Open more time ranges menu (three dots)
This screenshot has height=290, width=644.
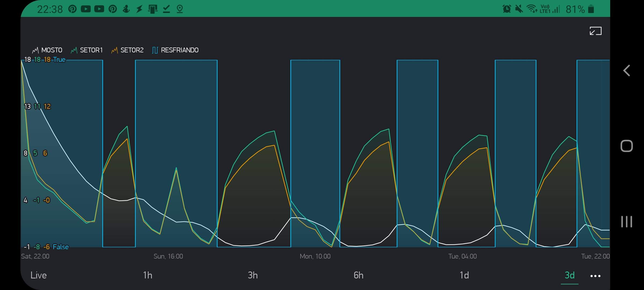[x=595, y=276]
